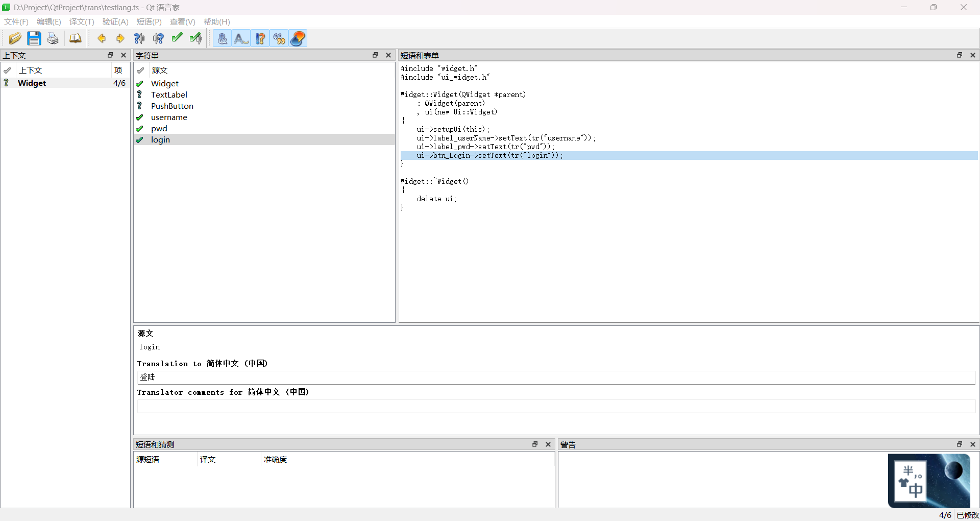Viewport: 980px width, 521px height.
Task: Go to previous item with left arrow
Action: pos(102,38)
